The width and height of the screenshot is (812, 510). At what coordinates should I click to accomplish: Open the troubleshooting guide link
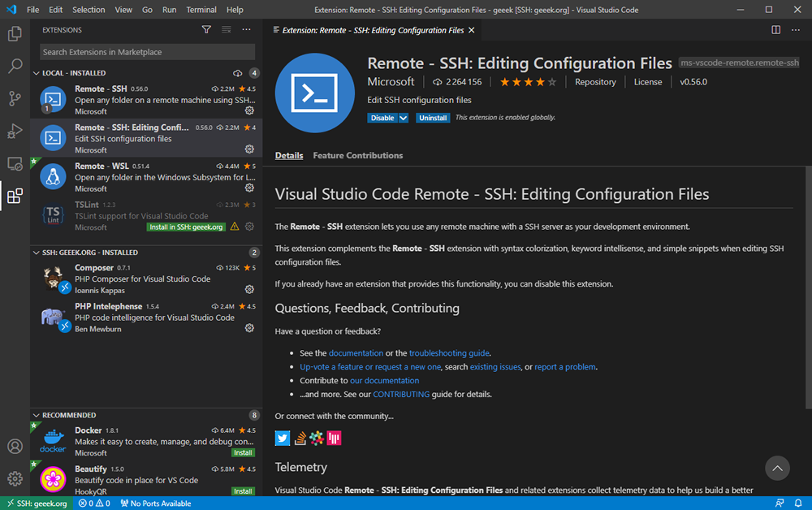[x=449, y=353]
